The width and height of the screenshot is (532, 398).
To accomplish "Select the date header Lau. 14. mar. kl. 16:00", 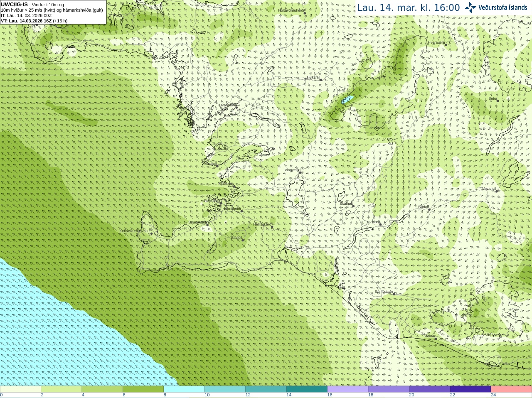I will 409,7.
